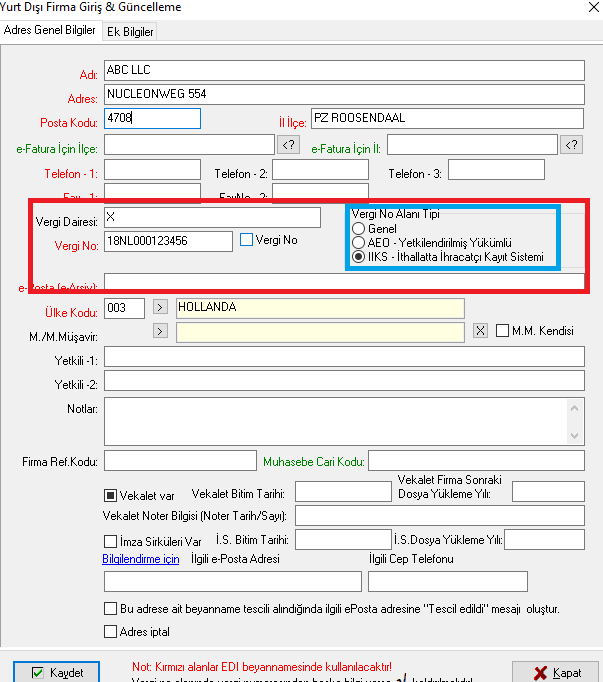Viewport: 603px width, 682px height.
Task: Close the dialog with the title bar X
Action: coord(593,7)
